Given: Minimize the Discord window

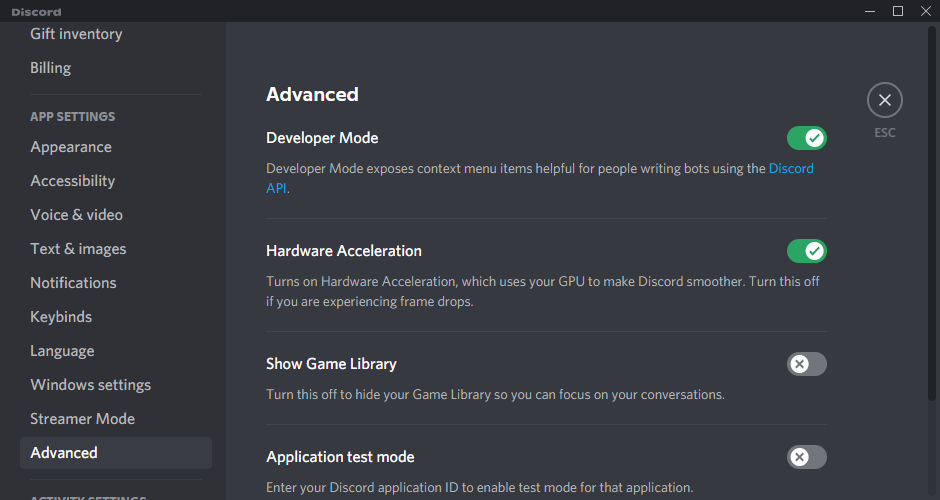Looking at the screenshot, I should (x=870, y=11).
